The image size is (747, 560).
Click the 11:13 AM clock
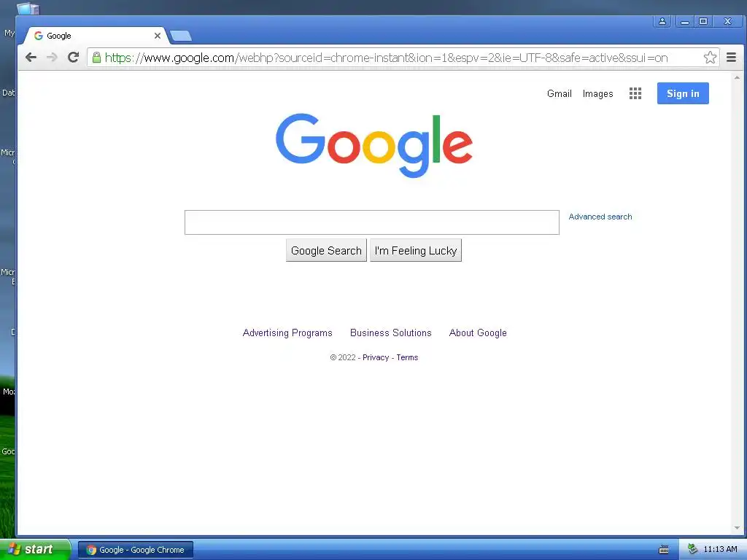click(720, 550)
